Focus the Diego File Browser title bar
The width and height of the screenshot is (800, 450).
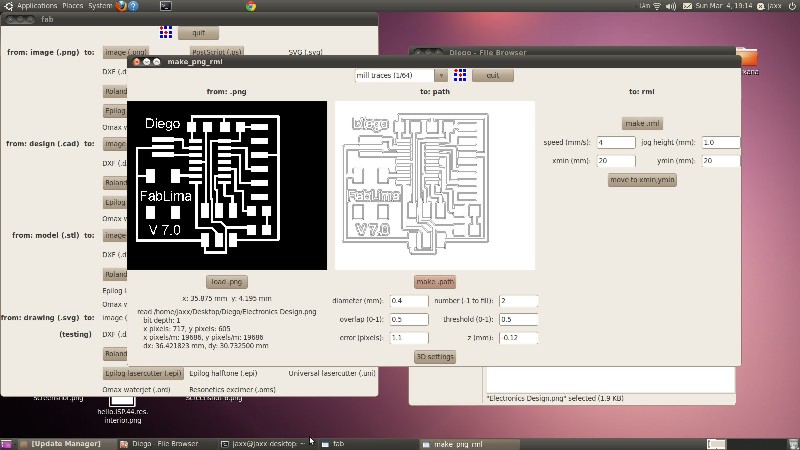coord(571,52)
